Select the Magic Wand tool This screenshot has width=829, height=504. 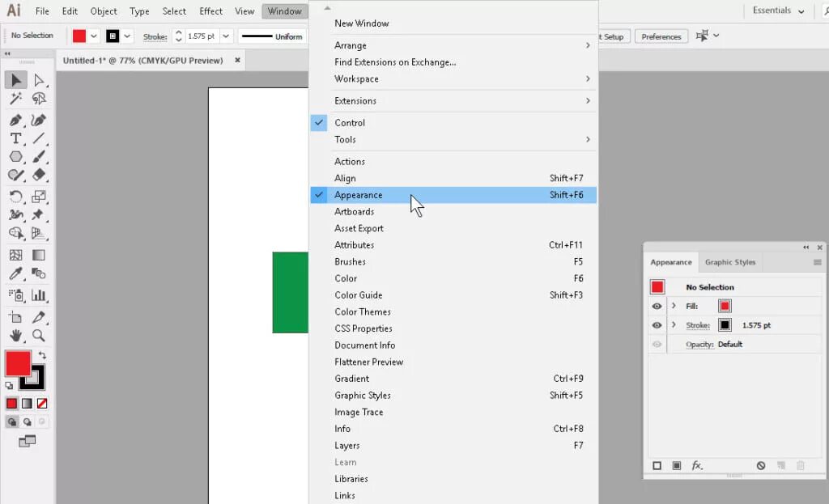(x=16, y=98)
